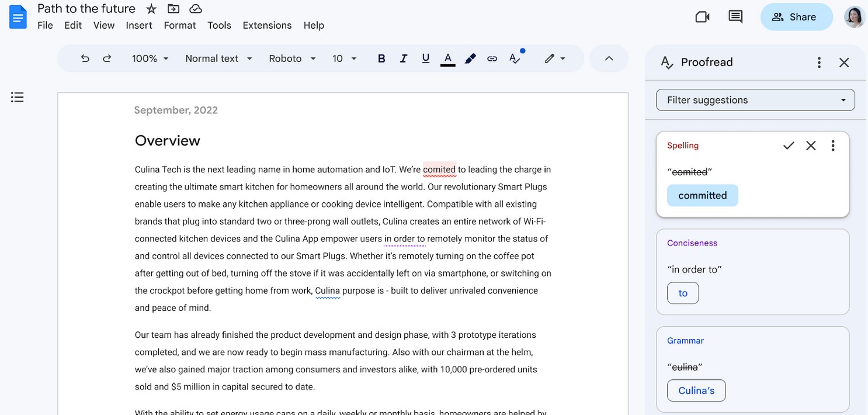The image size is (868, 415).
Task: Start a video call with the camera icon
Action: [702, 17]
